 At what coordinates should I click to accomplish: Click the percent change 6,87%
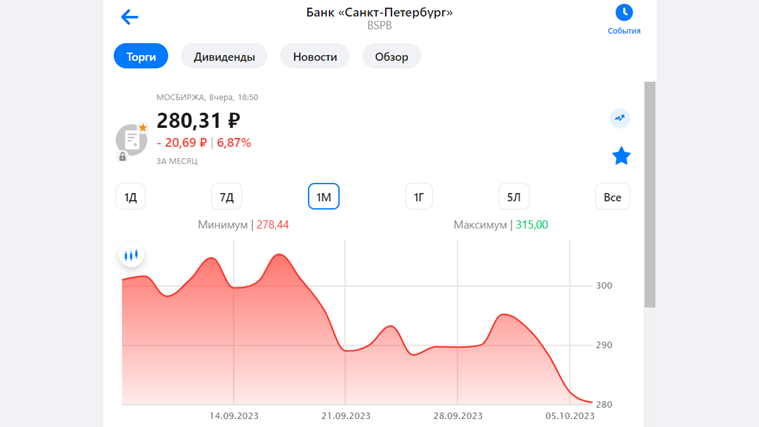[x=234, y=143]
